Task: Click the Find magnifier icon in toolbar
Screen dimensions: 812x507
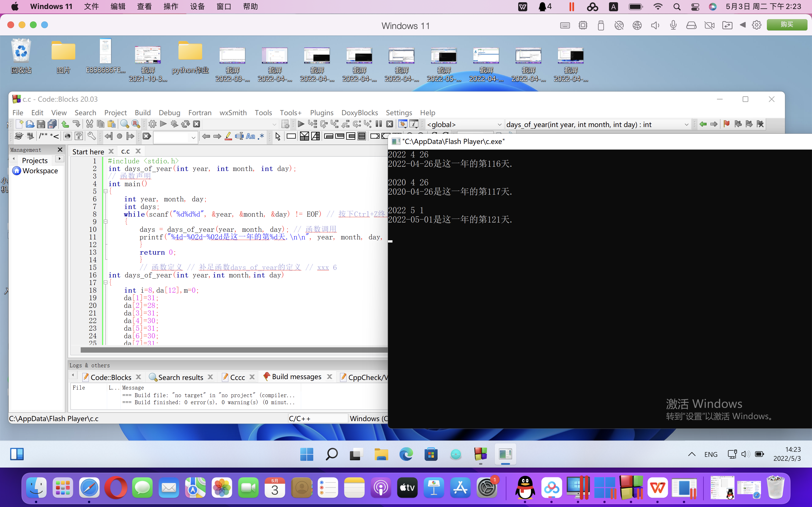Action: 125,124
